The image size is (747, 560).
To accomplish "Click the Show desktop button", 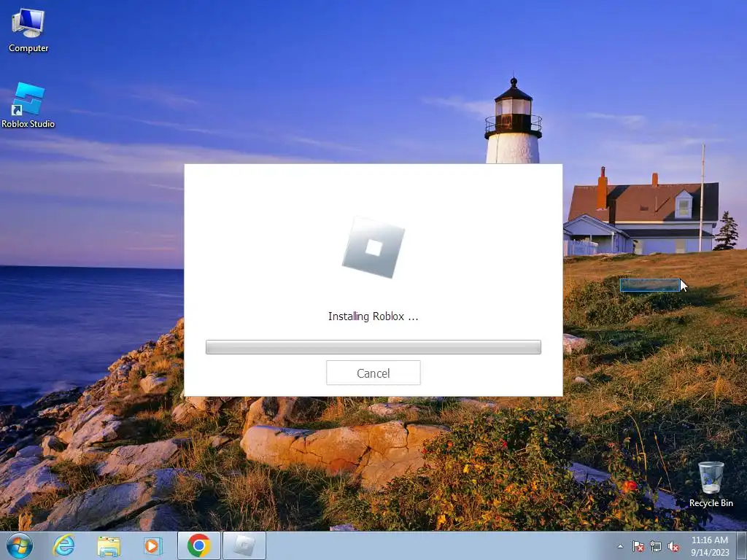I will point(742,545).
